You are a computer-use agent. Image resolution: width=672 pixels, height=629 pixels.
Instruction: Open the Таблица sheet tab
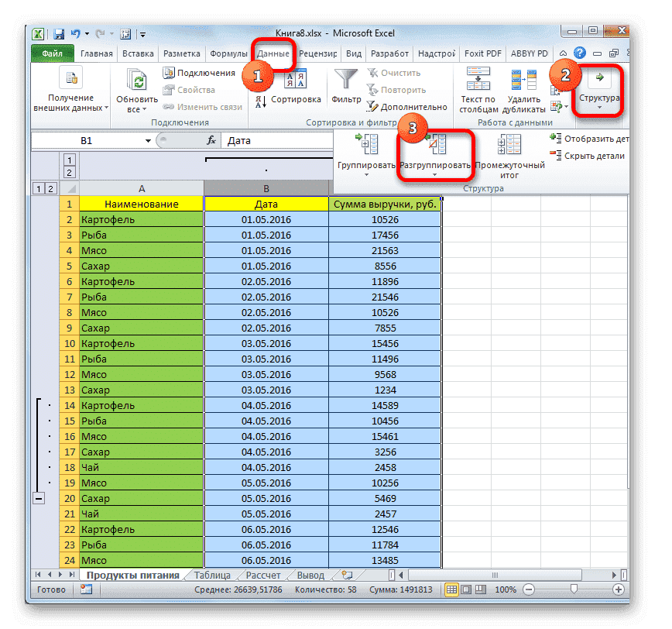(x=214, y=575)
